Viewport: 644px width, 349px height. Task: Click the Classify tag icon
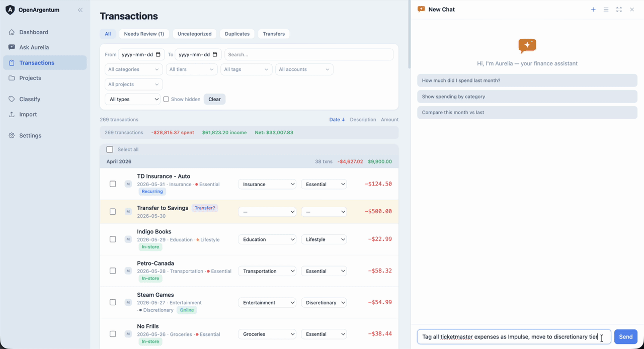coord(12,99)
